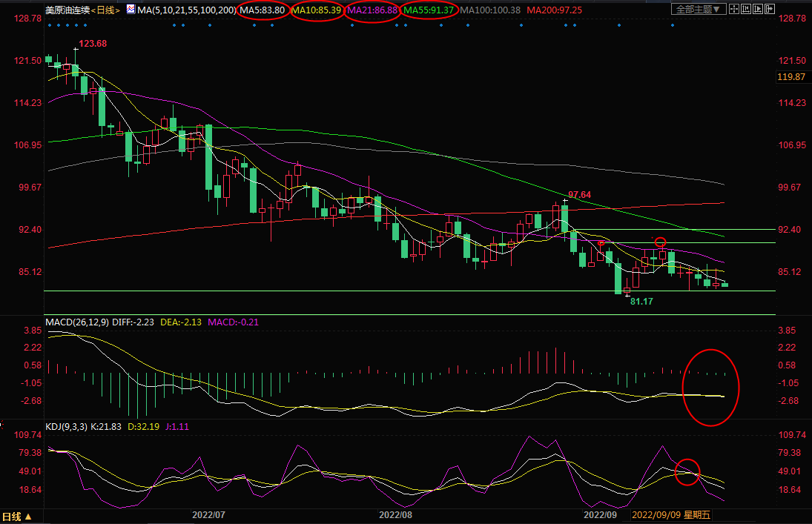812x524 pixels.
Task: Click the MA(5,10,21,55,100,200) parameters text
Action: click(187, 10)
